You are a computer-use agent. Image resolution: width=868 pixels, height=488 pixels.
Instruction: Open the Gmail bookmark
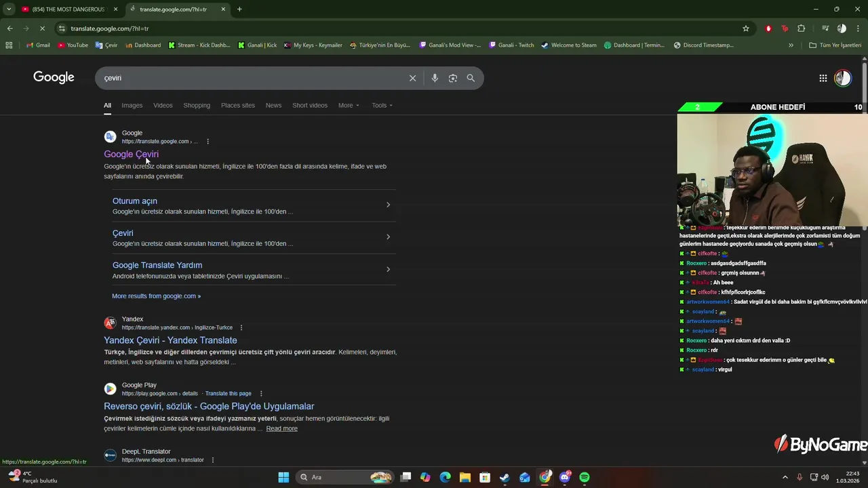pyautogui.click(x=38, y=45)
